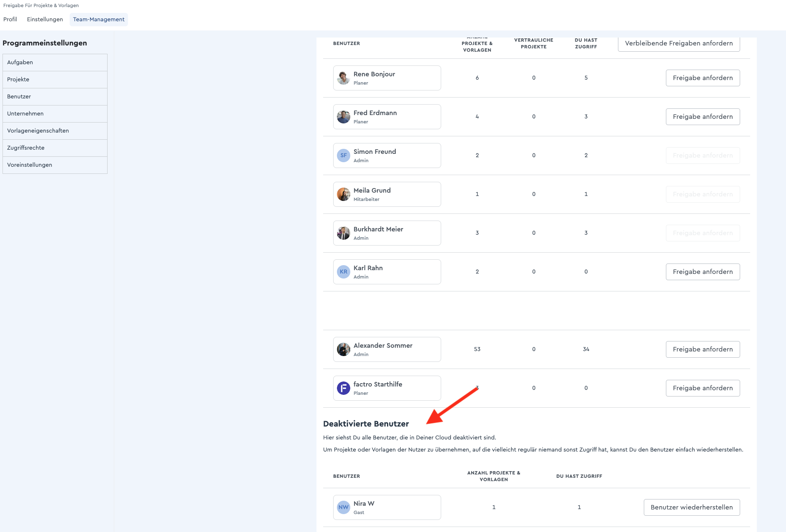
Task: Click the Du hast Zugriff header in the upper table
Action: pyautogui.click(x=586, y=43)
